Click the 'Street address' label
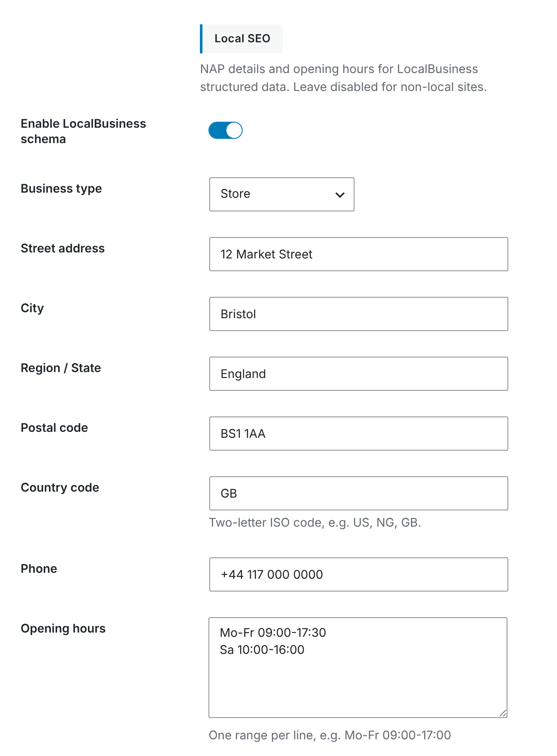 click(x=63, y=248)
